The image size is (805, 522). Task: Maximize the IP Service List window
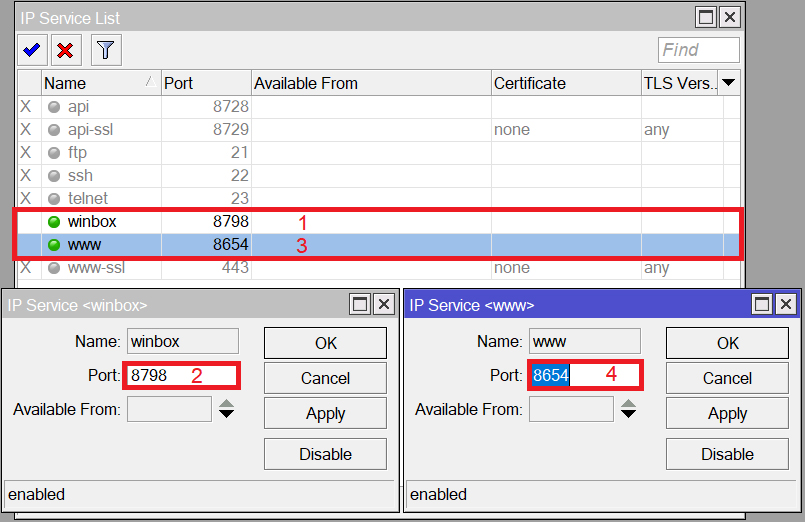click(706, 17)
